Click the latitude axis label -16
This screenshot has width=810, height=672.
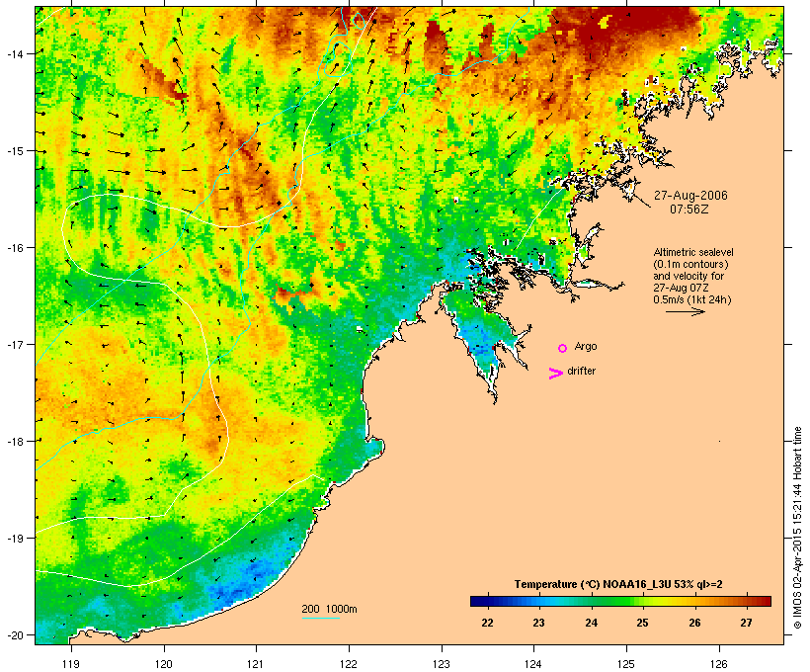tap(15, 248)
